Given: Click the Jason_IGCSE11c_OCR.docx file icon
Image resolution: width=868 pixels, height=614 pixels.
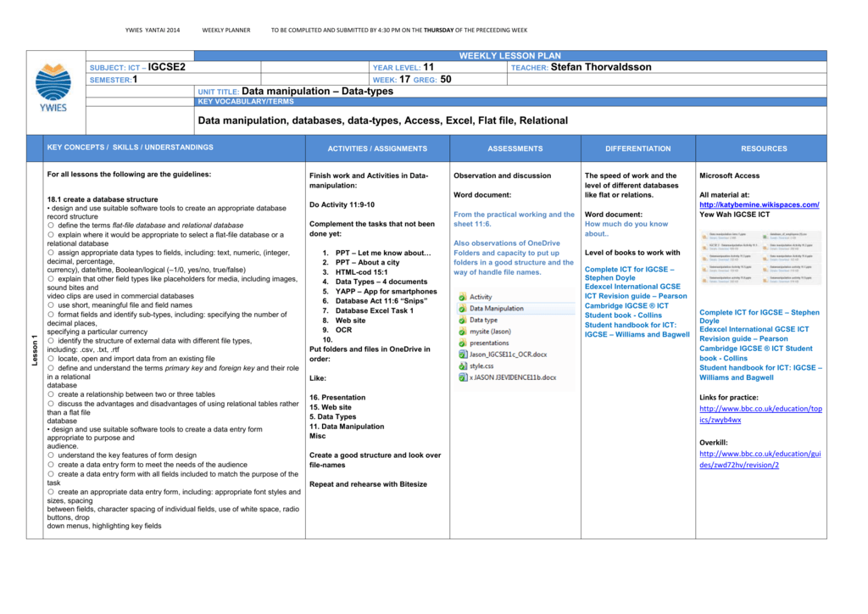Looking at the screenshot, I should [463, 354].
